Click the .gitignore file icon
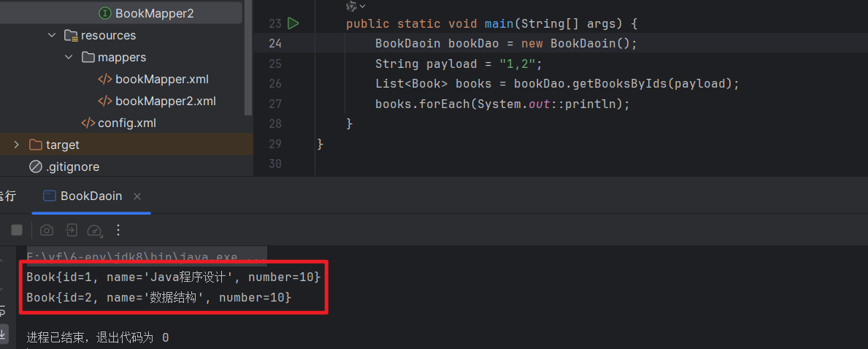The height and width of the screenshot is (349, 868). coord(36,166)
